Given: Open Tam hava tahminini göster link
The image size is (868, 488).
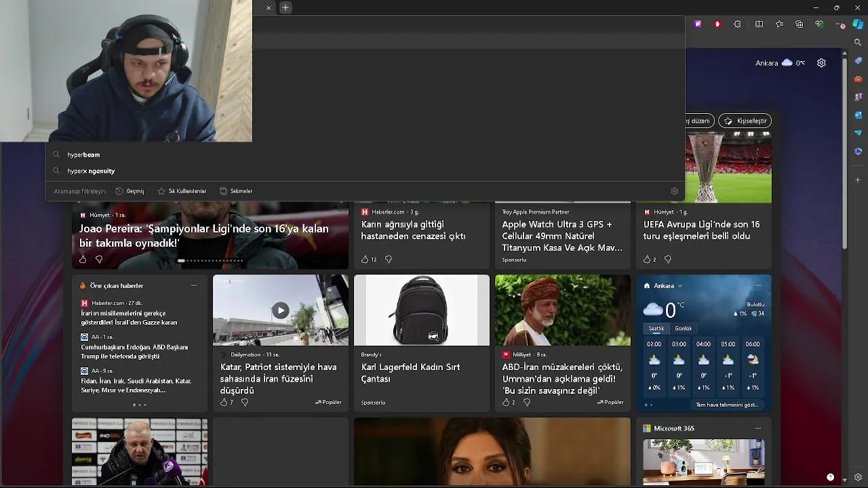Looking at the screenshot, I should click(x=727, y=405).
